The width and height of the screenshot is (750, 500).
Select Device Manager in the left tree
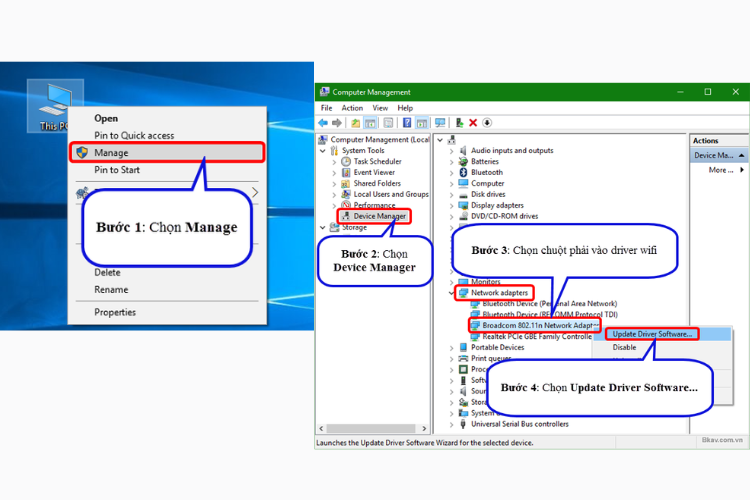click(x=378, y=215)
